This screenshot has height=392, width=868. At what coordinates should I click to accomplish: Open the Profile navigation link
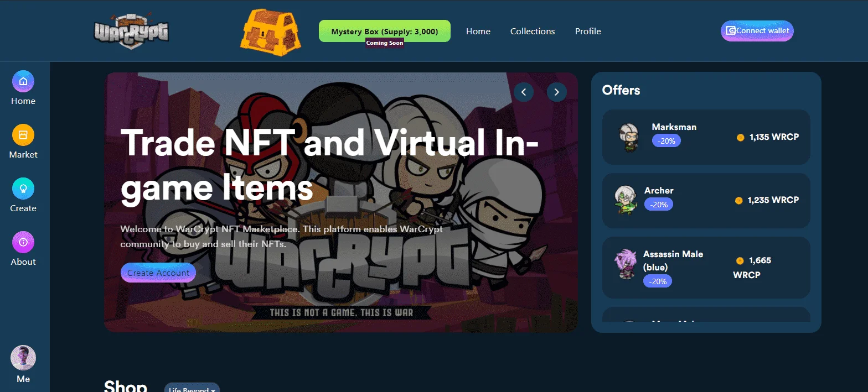[x=588, y=32]
